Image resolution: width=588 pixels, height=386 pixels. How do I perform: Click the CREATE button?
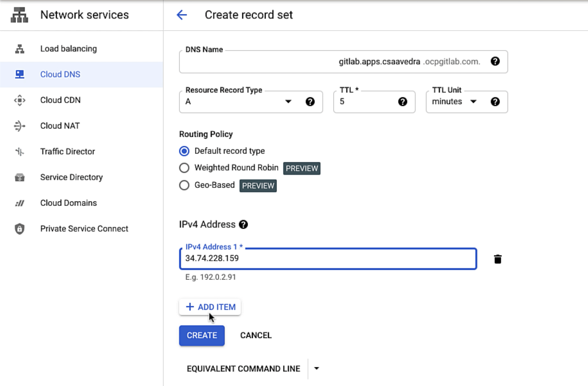(202, 335)
